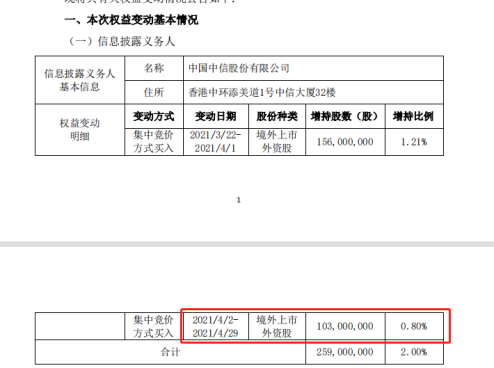
Task: Click the 变动日期 column header
Action: point(216,116)
